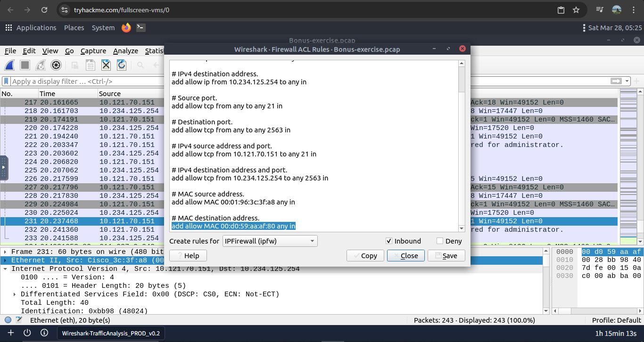Launch Firefox from the top panel
Screen dimensions: 644x342
coord(126,28)
